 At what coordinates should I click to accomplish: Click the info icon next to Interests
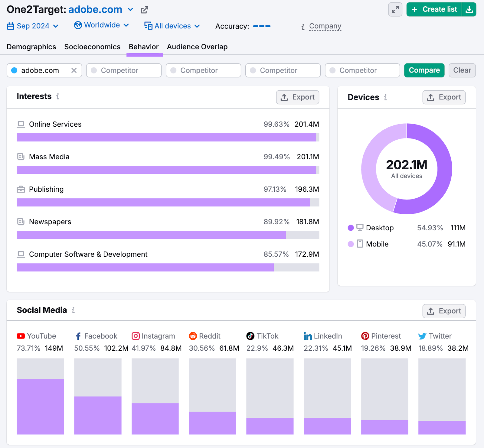58,96
